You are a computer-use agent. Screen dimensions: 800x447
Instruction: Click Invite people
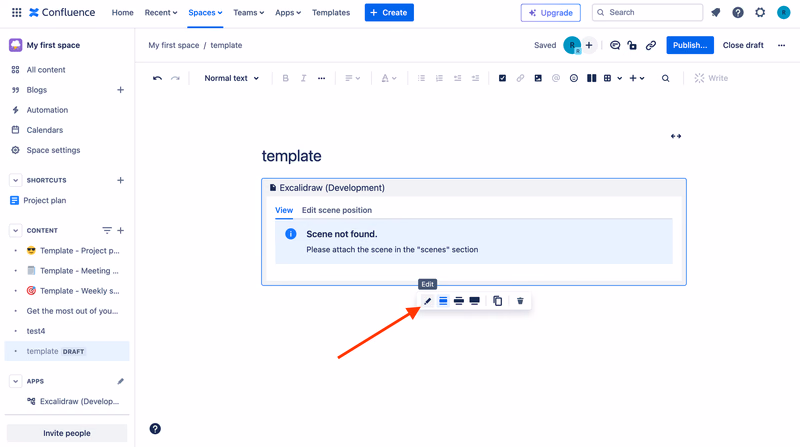point(67,433)
